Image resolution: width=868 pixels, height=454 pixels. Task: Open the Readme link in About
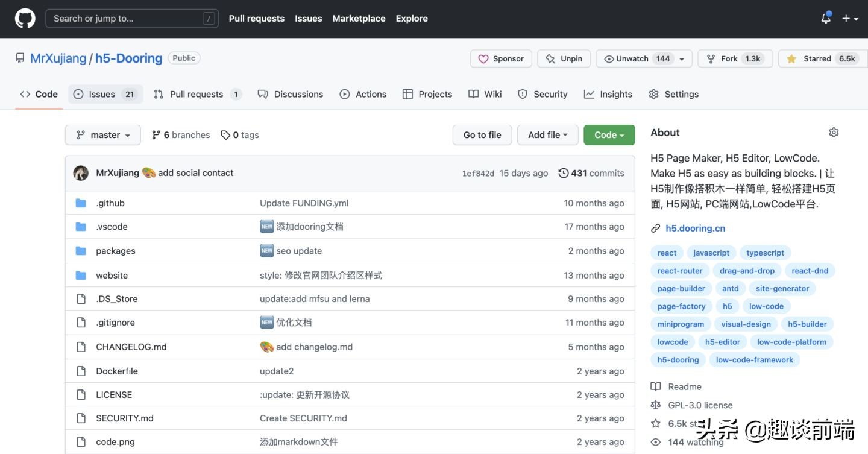[x=676, y=386]
